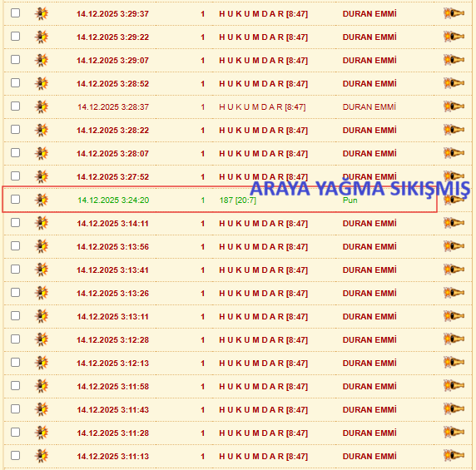Click the attack icon in row 3:11:28
Viewport: 476px width, 470px height.
pos(42,433)
